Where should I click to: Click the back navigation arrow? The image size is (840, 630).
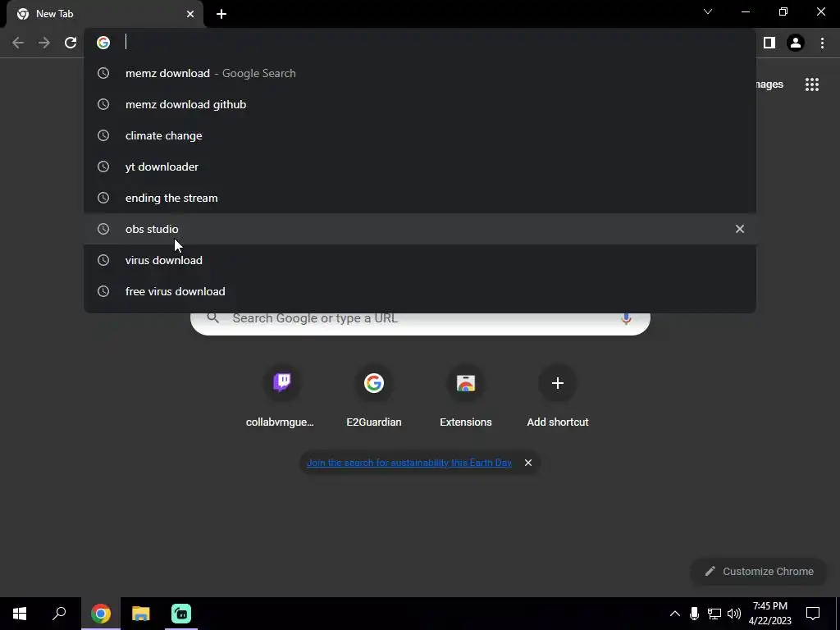(x=18, y=43)
